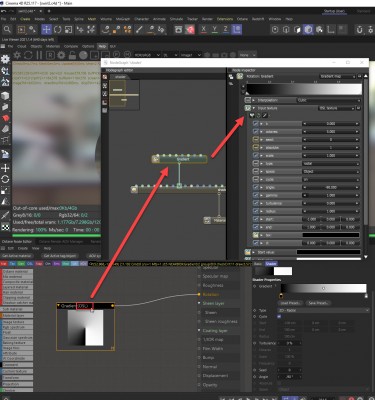Click the cube primitive icon in left sidebar
This screenshot has height=400, width=375.
[x=5, y=96]
